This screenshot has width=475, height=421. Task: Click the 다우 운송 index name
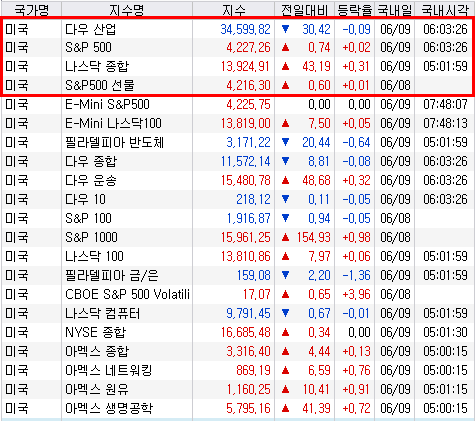[x=91, y=180]
